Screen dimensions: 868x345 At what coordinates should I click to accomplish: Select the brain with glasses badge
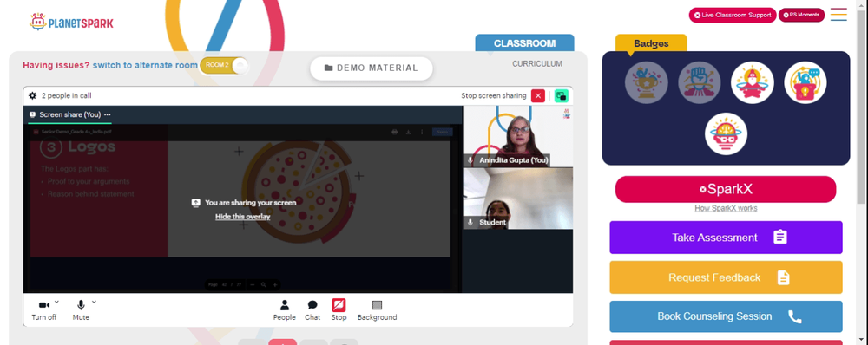click(726, 133)
